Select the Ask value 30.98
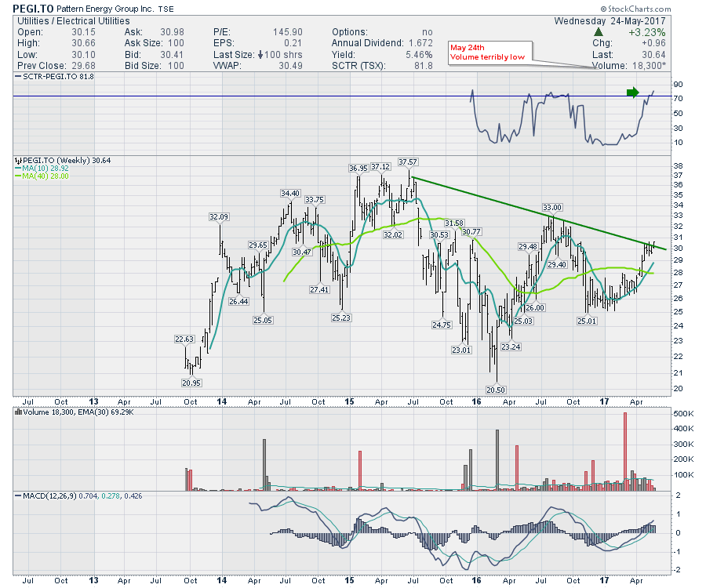This screenshot has height=588, width=706. [173, 32]
